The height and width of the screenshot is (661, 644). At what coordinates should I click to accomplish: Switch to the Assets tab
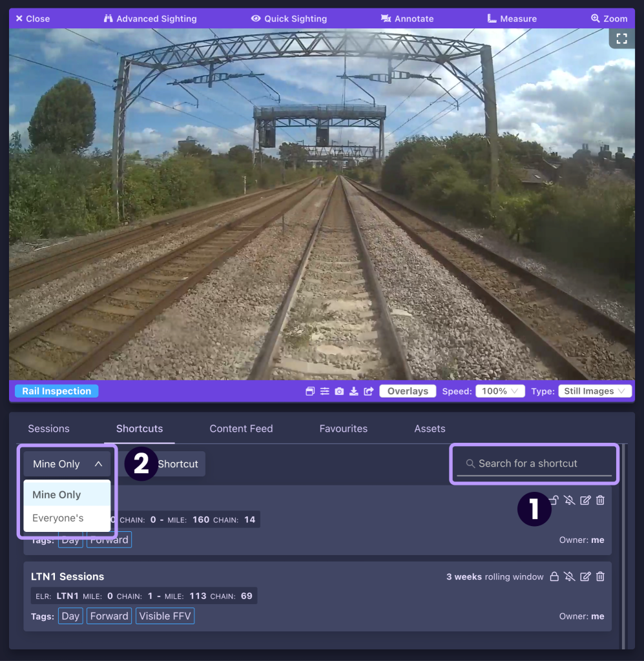430,429
